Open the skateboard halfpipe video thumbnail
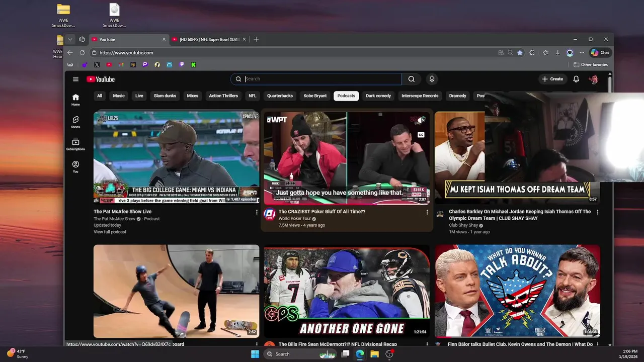Image resolution: width=644 pixels, height=362 pixels. point(176,291)
